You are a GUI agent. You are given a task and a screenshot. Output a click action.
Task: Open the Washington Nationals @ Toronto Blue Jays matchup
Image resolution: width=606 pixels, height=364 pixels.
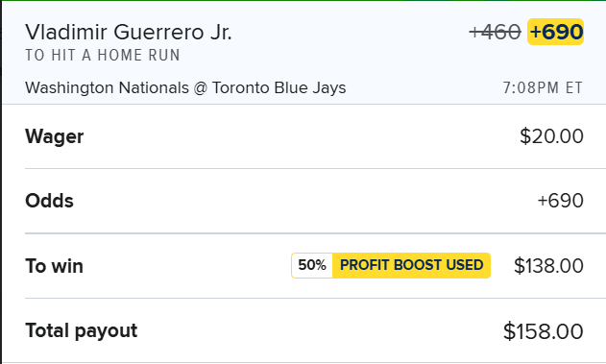[185, 87]
